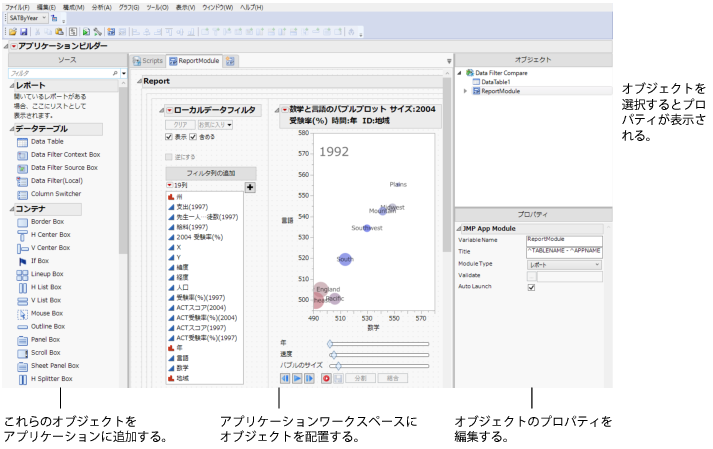Open red triangle menu of ローカルデータフィルタ
713x449 pixels.
pos(169,110)
